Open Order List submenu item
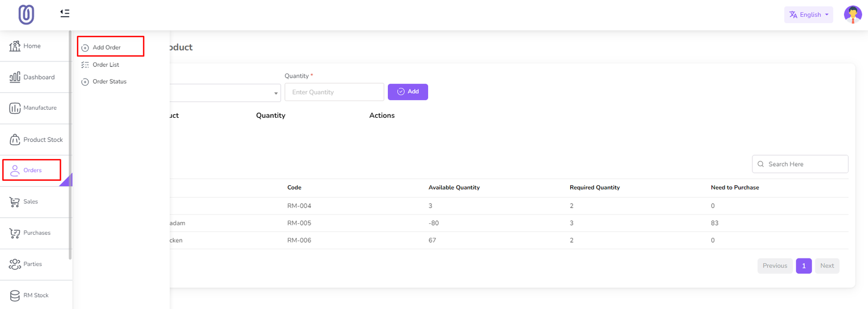The height and width of the screenshot is (309, 868). pos(106,65)
